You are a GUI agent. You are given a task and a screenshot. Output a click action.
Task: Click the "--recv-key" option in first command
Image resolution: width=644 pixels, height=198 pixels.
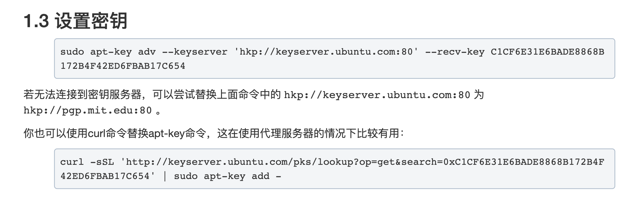coord(455,52)
